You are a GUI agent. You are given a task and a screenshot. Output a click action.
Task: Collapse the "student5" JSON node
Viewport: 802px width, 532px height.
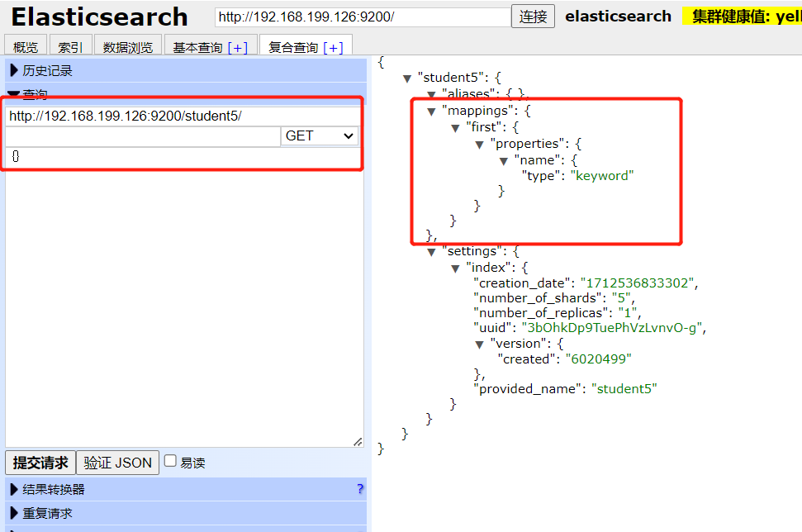(407, 78)
